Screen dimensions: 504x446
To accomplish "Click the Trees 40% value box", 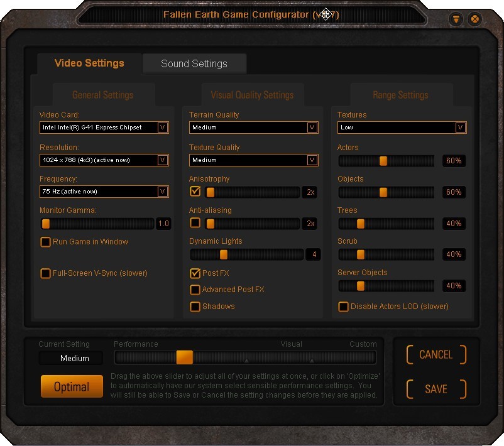I will click(x=454, y=224).
